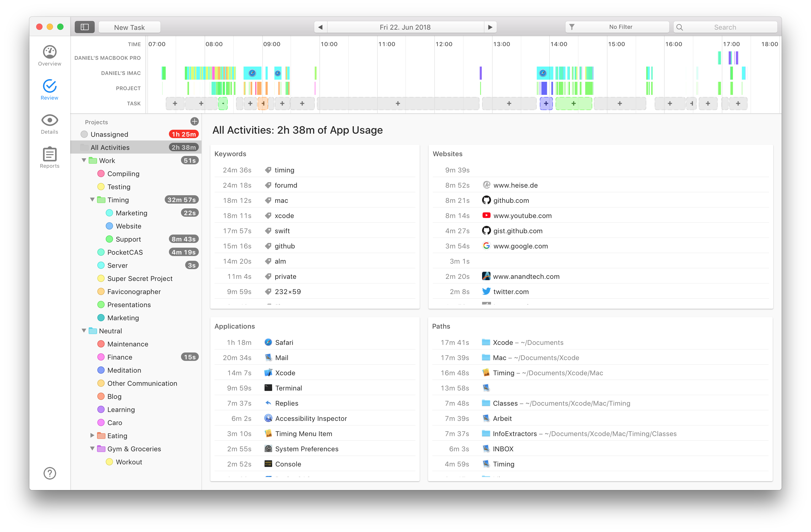
Task: Toggle the sidebar visibility button
Action: pos(84,27)
